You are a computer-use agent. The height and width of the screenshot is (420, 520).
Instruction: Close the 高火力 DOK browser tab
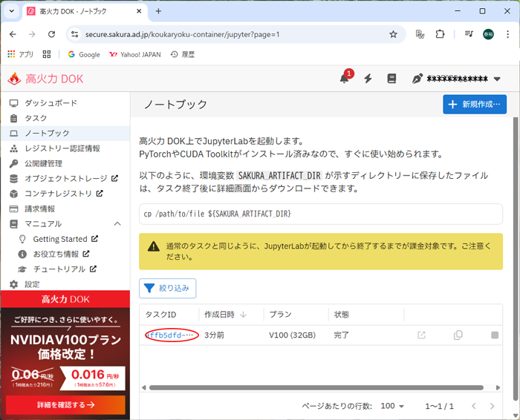[x=139, y=11]
